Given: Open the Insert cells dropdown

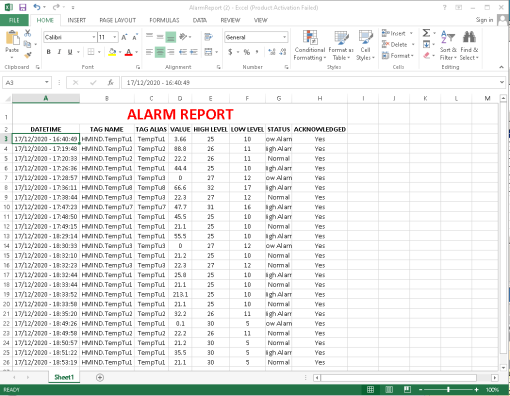Looking at the screenshot, I should tap(411, 33).
